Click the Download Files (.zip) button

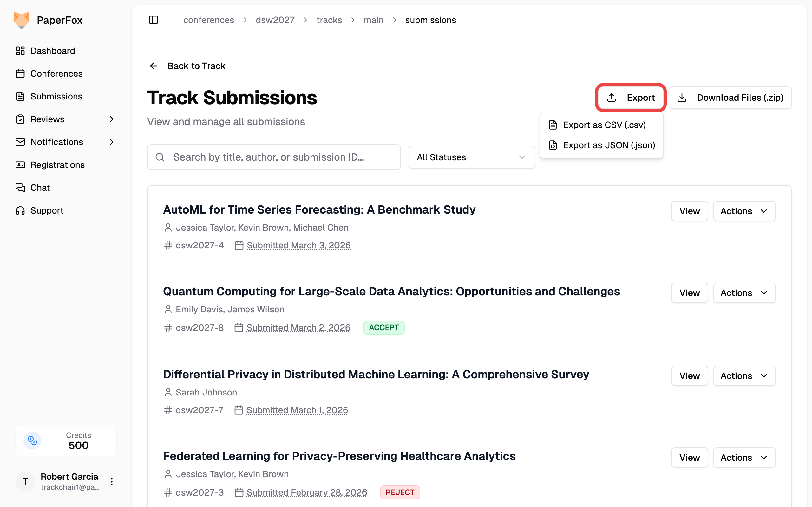(x=730, y=98)
